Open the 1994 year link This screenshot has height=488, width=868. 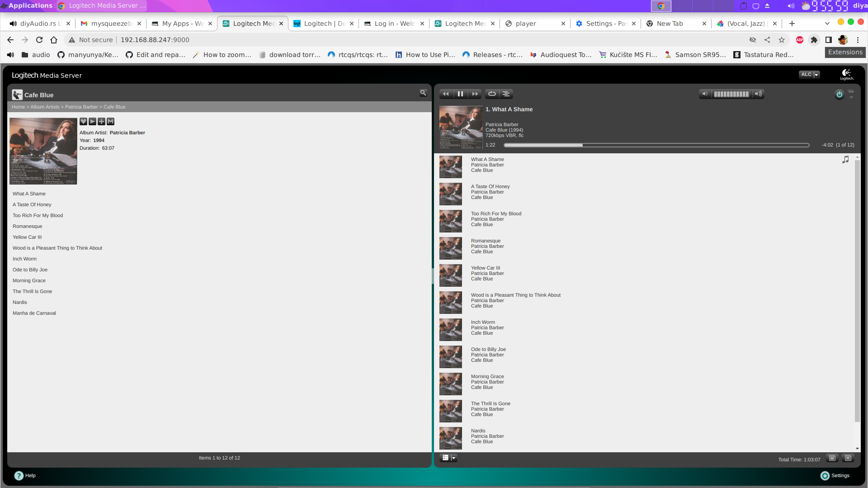point(99,141)
